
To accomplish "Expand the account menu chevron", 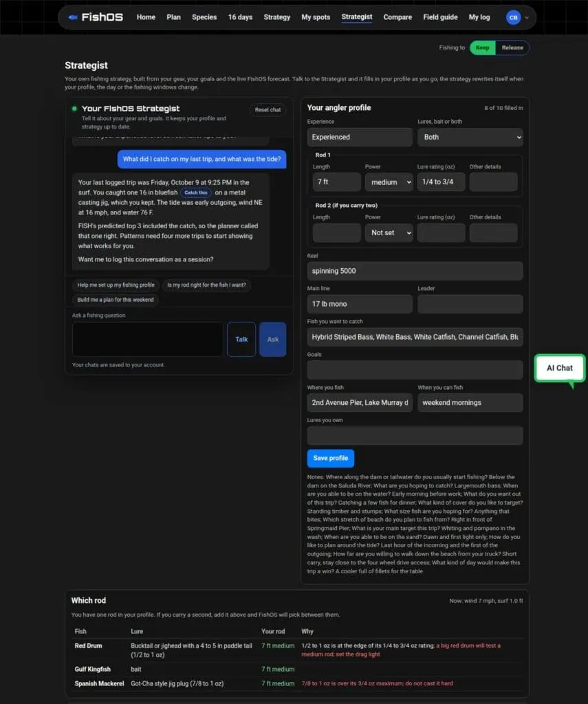I will coord(527,17).
